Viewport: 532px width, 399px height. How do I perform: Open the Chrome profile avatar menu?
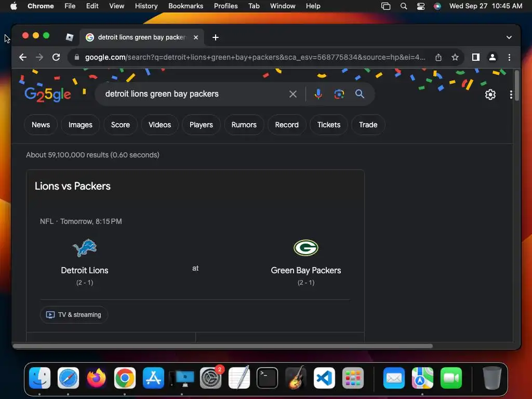(493, 57)
